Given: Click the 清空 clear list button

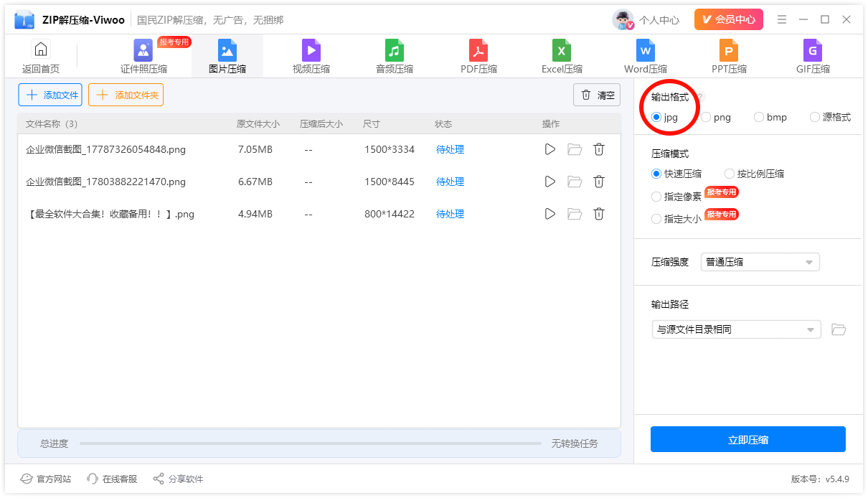Looking at the screenshot, I should click(x=597, y=95).
